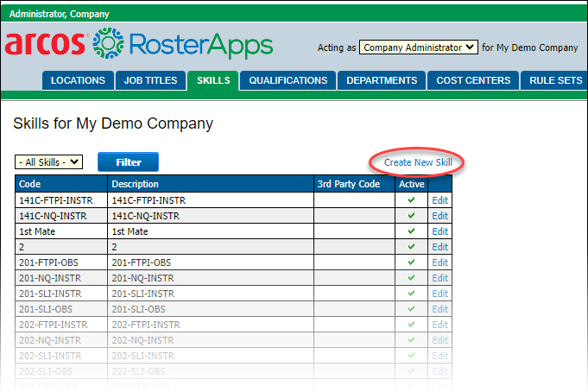
Task: Click the active checkmark for 141C-FTPI-INSTR
Action: 412,200
